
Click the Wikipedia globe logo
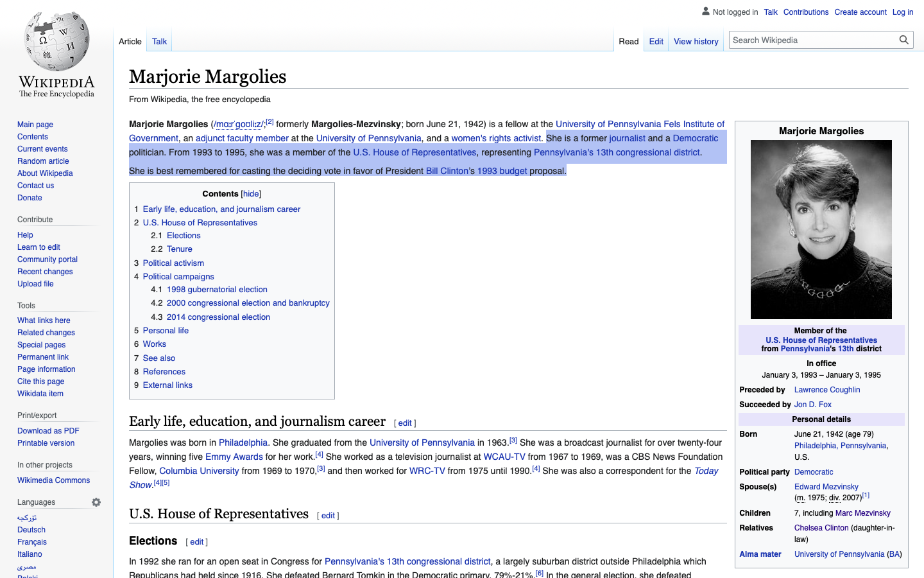click(56, 41)
